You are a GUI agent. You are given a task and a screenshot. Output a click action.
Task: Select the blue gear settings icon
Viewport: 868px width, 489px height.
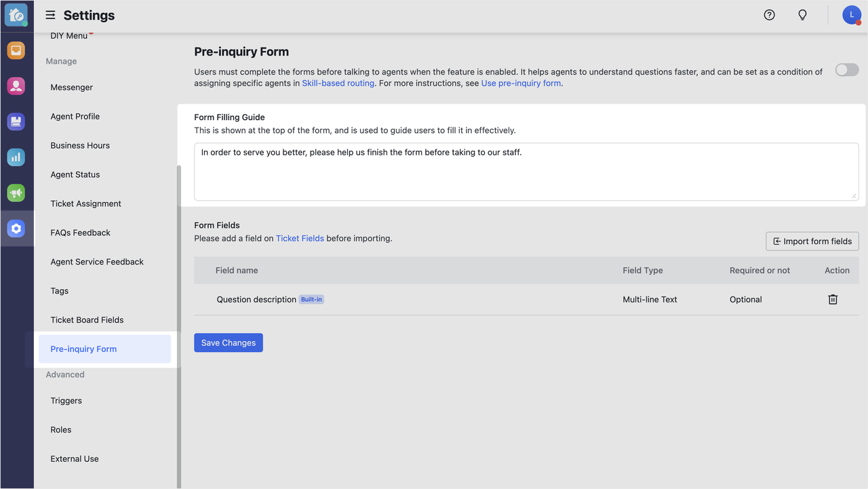tap(16, 229)
